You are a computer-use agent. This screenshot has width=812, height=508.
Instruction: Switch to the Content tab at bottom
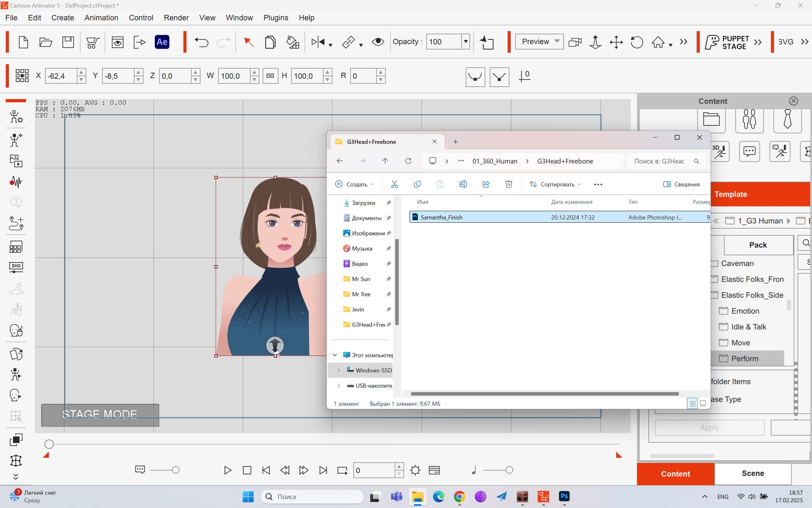click(x=675, y=474)
